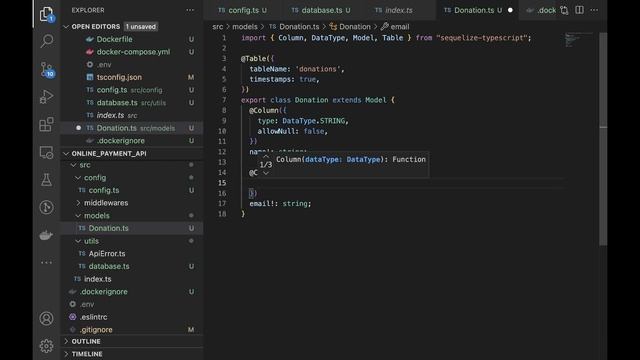This screenshot has height=360, width=640.
Task: Open ApiError.ts in utils folder
Action: (132, 253)
